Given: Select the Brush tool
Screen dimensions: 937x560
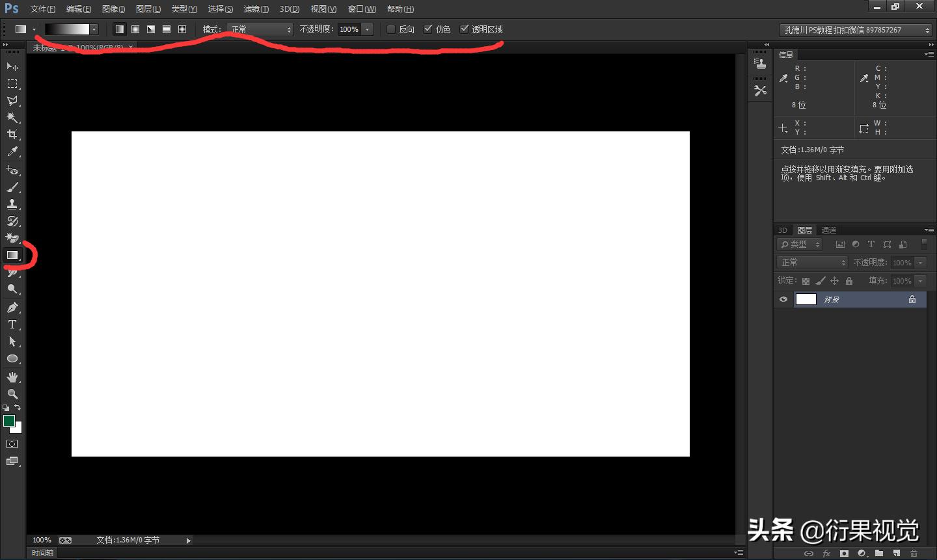Looking at the screenshot, I should pos(12,187).
